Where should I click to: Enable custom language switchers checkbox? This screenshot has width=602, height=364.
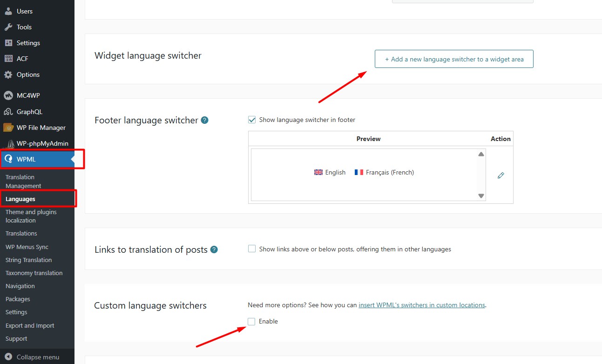(252, 321)
